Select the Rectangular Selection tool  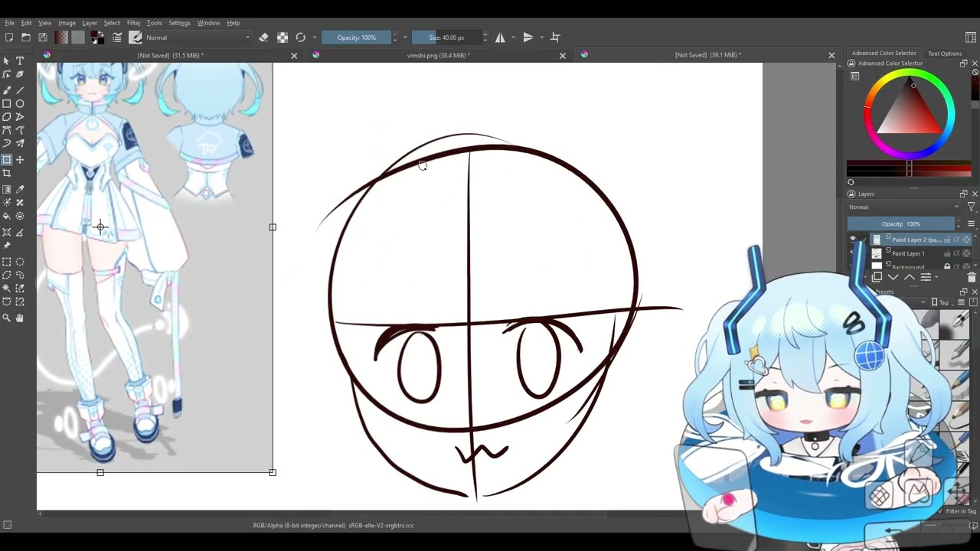click(x=7, y=262)
